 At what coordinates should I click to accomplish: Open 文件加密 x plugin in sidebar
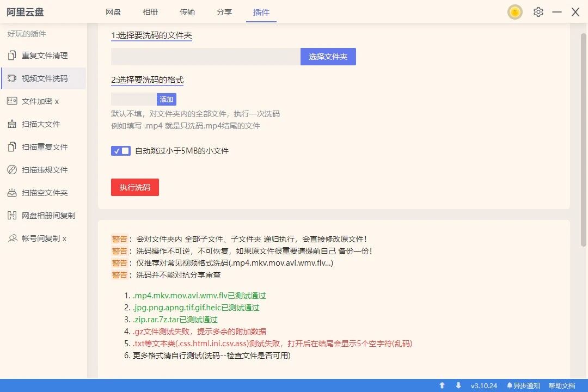coord(44,101)
